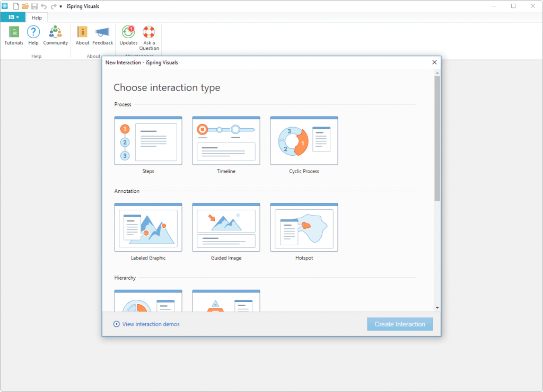543x392 pixels.
Task: Select the Hotspot interaction thumbnail
Action: click(304, 227)
